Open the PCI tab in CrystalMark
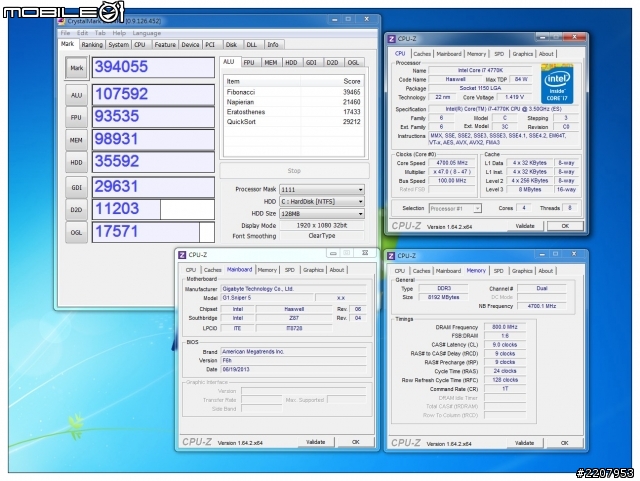Image resolution: width=640 pixels, height=481 pixels. coord(210,45)
